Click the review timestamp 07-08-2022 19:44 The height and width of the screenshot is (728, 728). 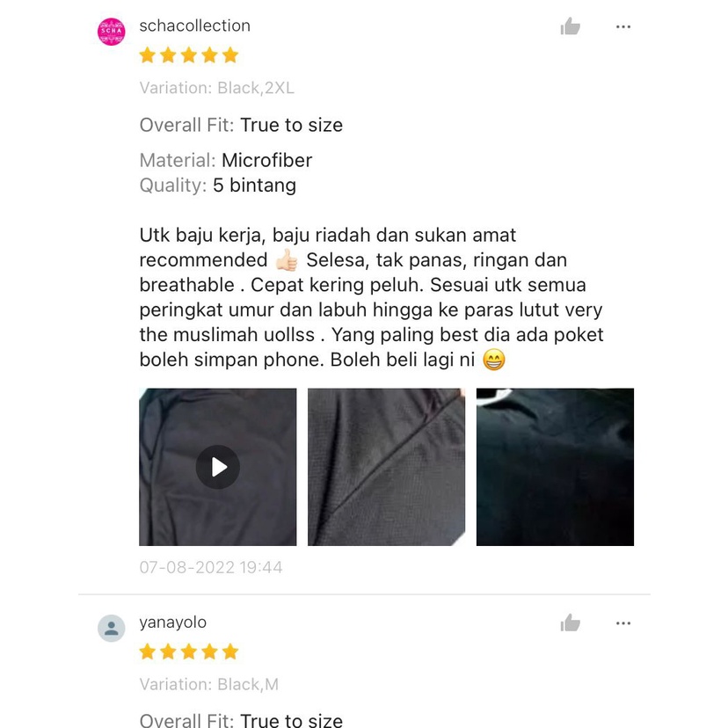point(211,567)
